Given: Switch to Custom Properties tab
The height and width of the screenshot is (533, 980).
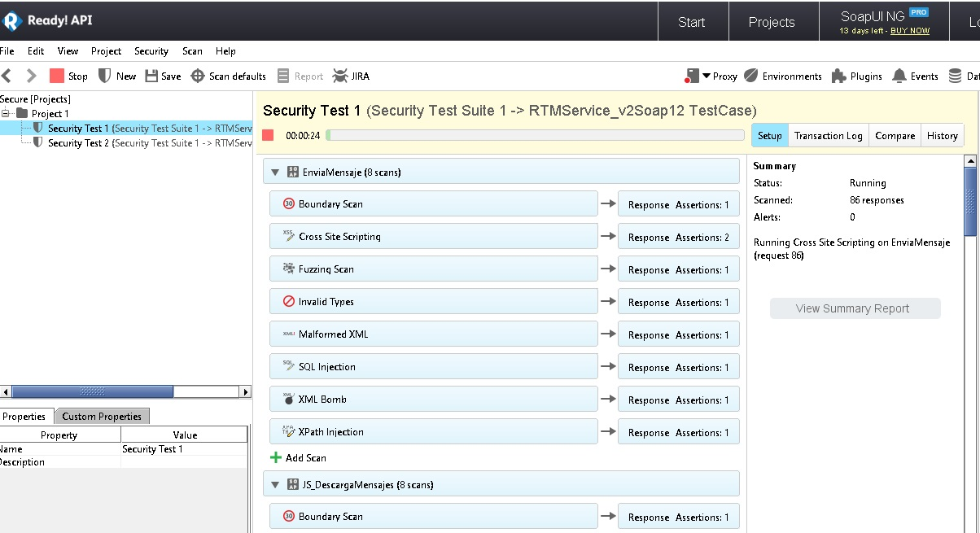Looking at the screenshot, I should pos(102,417).
